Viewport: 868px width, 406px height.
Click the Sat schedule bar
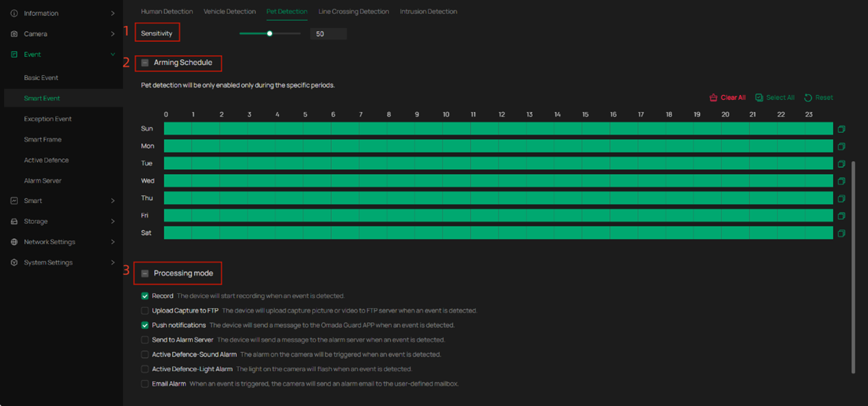click(x=498, y=233)
